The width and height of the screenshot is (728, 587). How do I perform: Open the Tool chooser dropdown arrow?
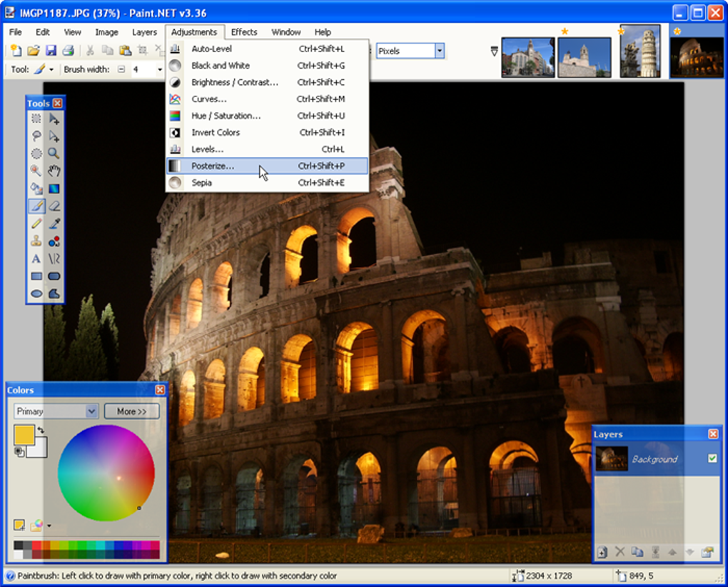[51, 70]
